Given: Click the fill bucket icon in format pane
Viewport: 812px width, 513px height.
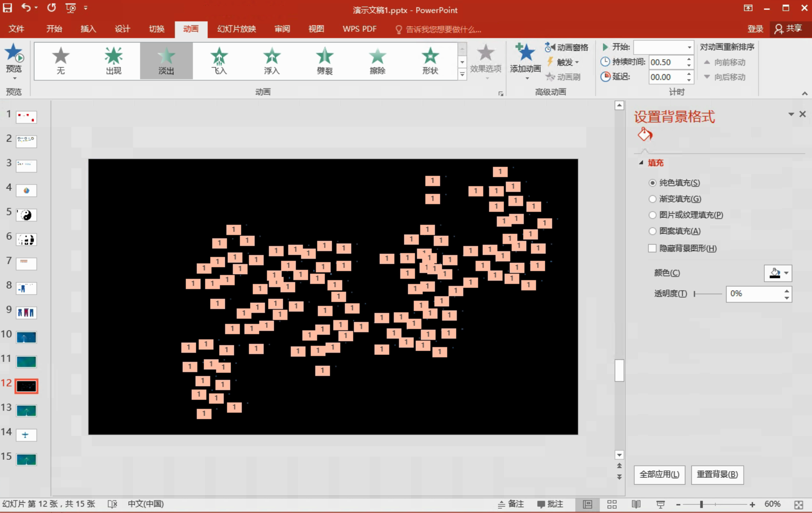Looking at the screenshot, I should point(645,135).
